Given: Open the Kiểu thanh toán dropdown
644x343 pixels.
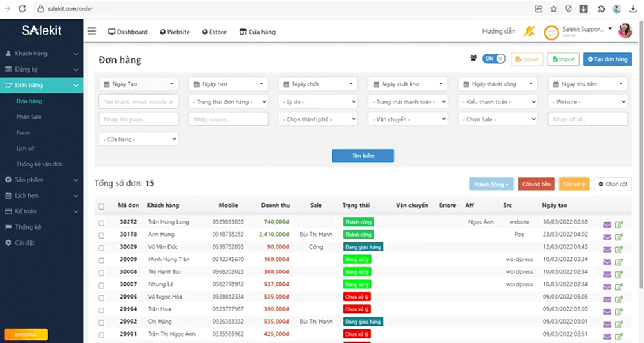Looking at the screenshot, I should coord(498,102).
